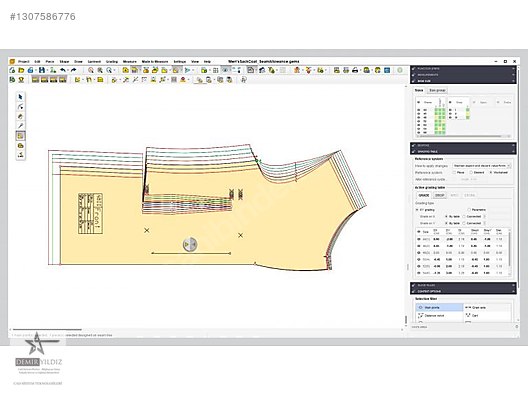This screenshot has height=396, width=528.
Task: Collapse the topmost dark panel header
Action: pos(463,69)
